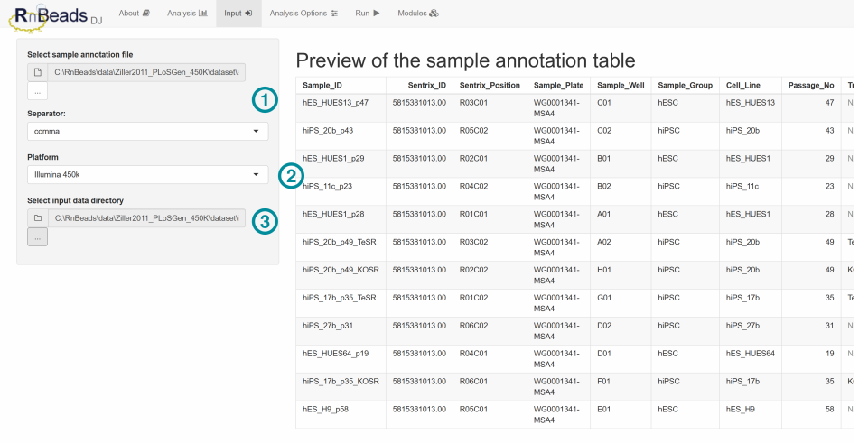Browse for sample annotation file
This screenshot has width=868, height=443.
pos(37,91)
